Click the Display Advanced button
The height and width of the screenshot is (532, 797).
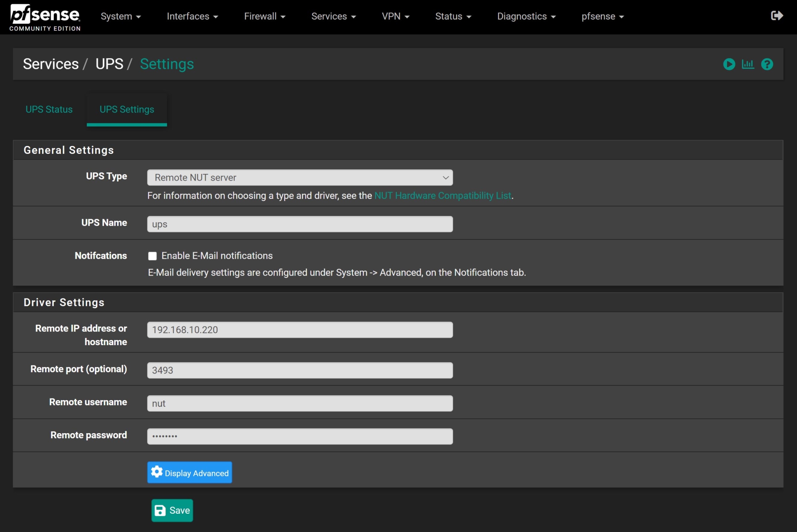190,472
